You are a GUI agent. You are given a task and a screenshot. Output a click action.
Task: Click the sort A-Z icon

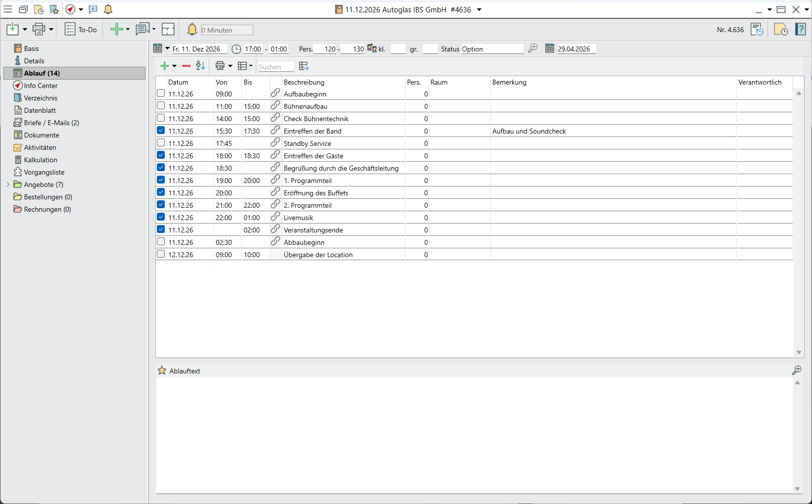tap(200, 66)
